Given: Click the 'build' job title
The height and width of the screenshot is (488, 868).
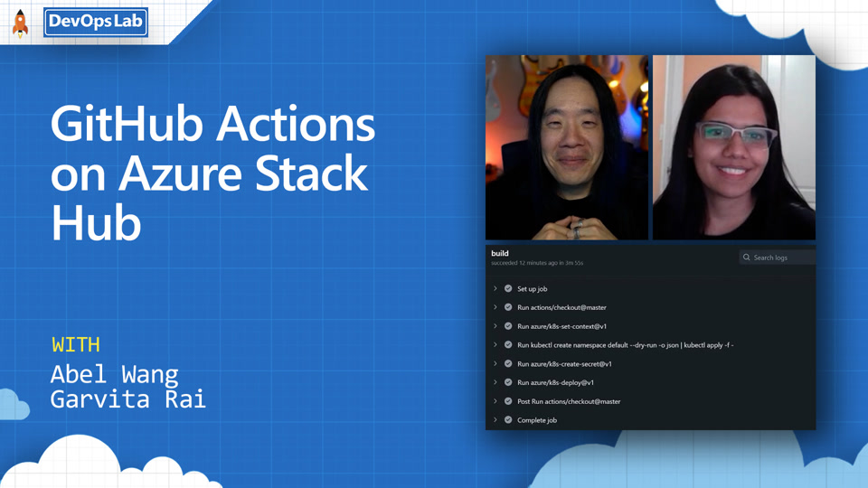Looking at the screenshot, I should (x=500, y=253).
